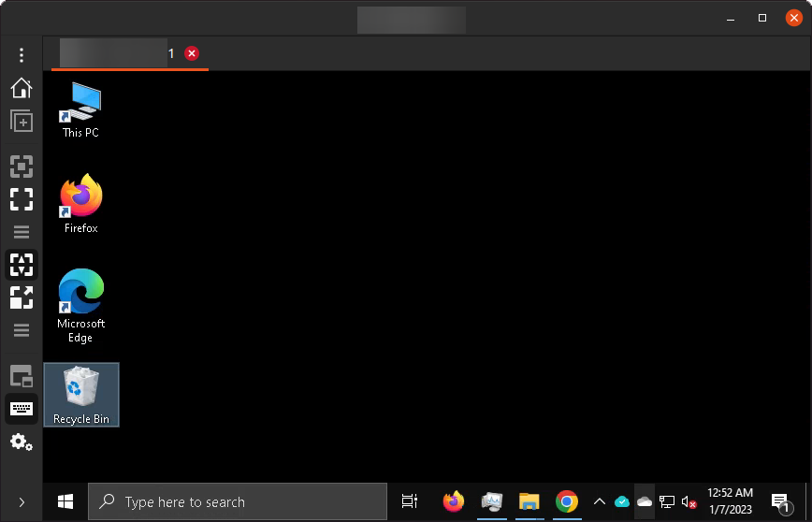
Task: Expand the first hamburger options below fullscreen
Action: [22, 231]
